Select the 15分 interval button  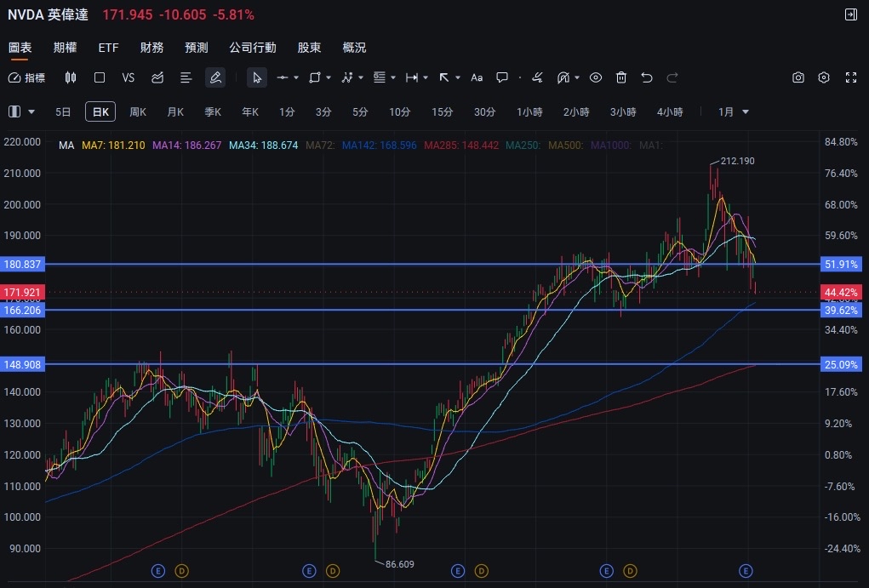[x=442, y=111]
